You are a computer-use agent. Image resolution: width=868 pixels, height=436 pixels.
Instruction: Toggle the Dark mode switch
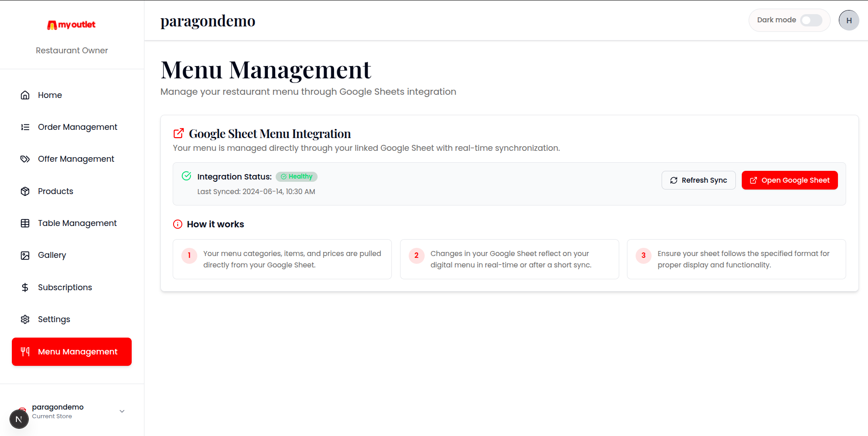(811, 20)
